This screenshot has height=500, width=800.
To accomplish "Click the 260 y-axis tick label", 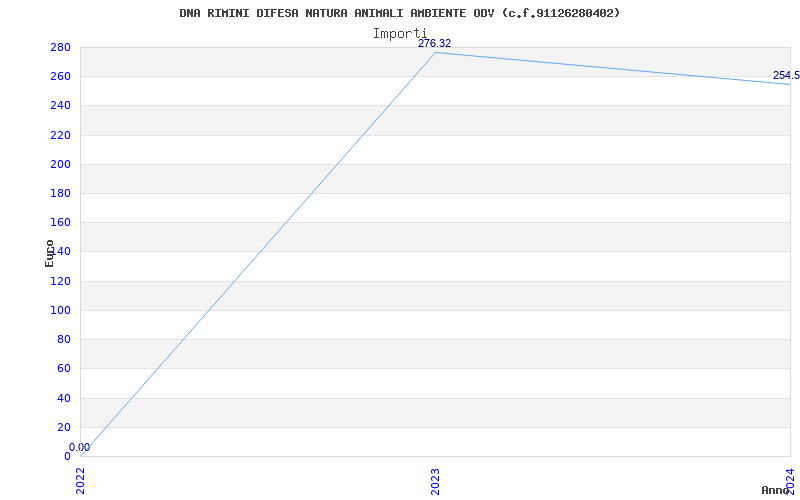I will point(60,77).
